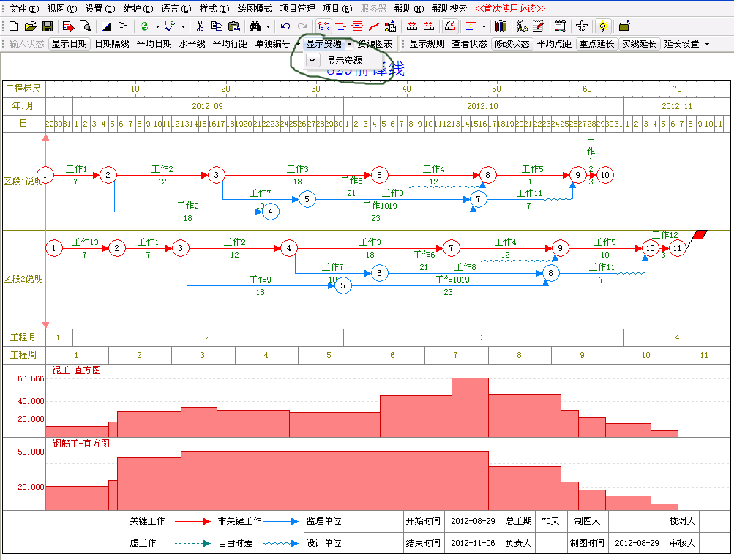The width and height of the screenshot is (734, 560).
Task: Click the 平均点距 button
Action: pos(554,43)
